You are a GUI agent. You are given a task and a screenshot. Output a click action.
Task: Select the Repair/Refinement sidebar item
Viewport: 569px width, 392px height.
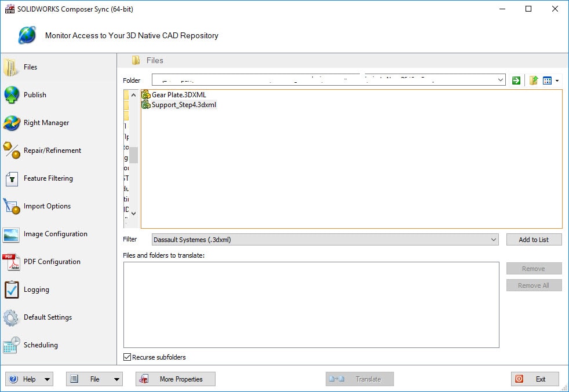[x=59, y=151]
